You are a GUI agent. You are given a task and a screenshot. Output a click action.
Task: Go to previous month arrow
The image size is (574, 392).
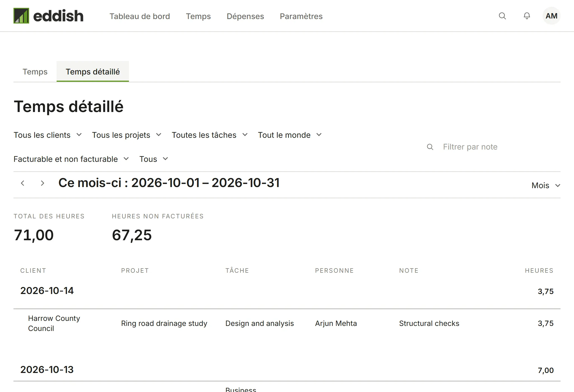tap(23, 183)
